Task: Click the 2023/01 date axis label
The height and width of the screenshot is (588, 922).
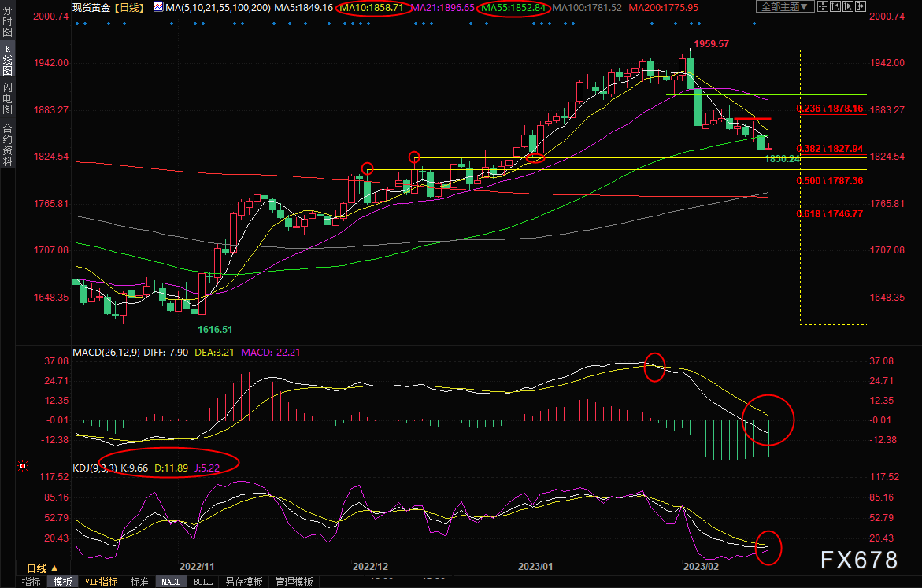Action: coord(535,566)
